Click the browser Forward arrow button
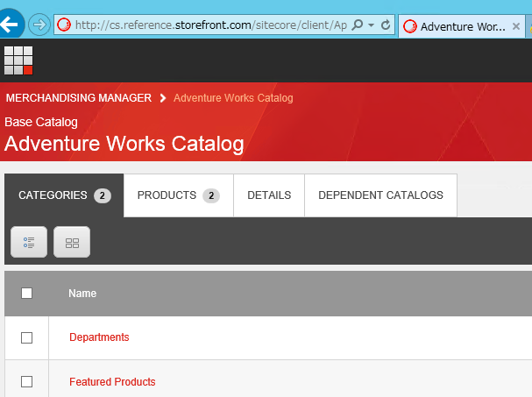 click(39, 25)
